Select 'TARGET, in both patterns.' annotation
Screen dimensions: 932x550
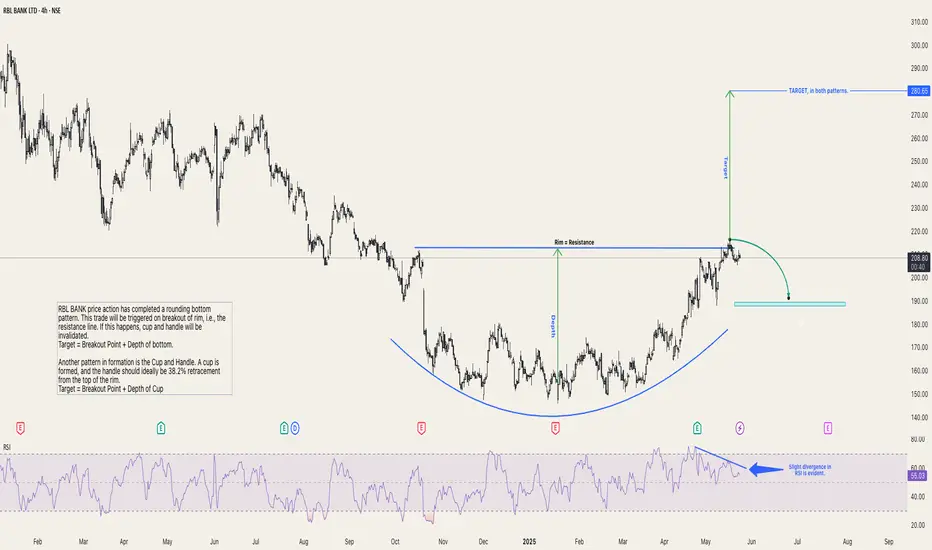[818, 91]
